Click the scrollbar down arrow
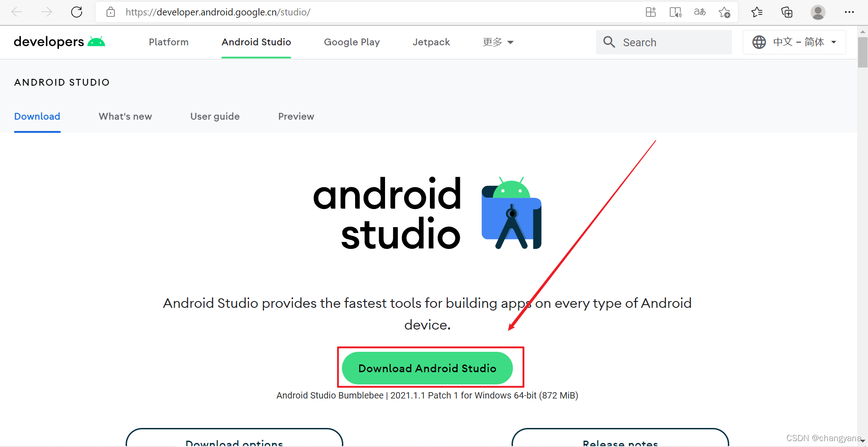The width and height of the screenshot is (868, 447). [863, 441]
